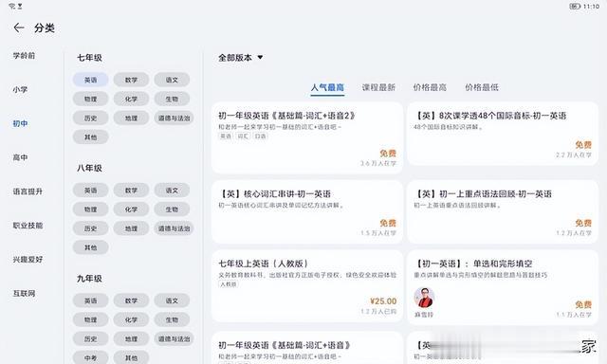Open course 8次课学透48个国际音标
Viewport: 607px width, 364px height.
click(x=503, y=134)
